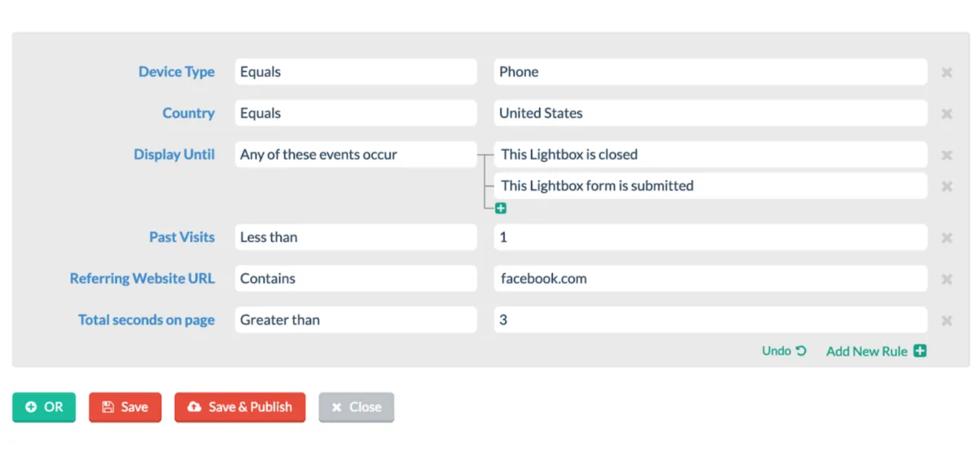Open the Past Visits 'Less than' dropdown

click(x=355, y=237)
